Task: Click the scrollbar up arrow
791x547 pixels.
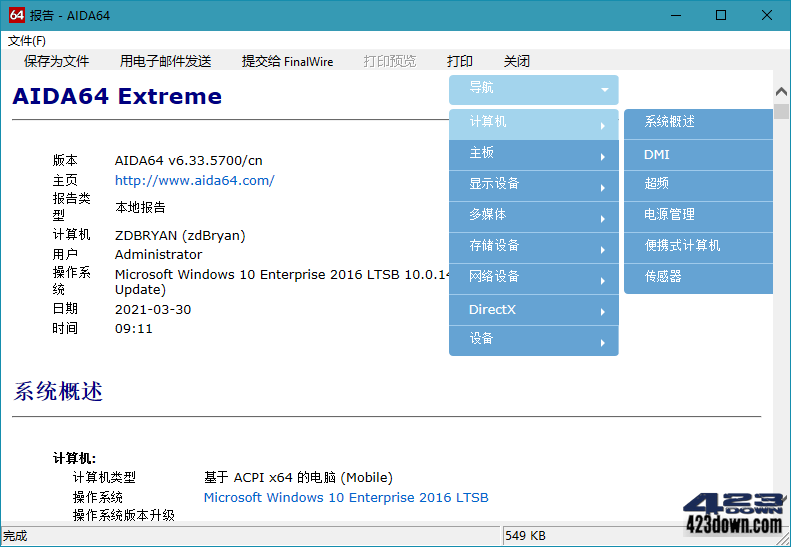Action: coord(781,91)
